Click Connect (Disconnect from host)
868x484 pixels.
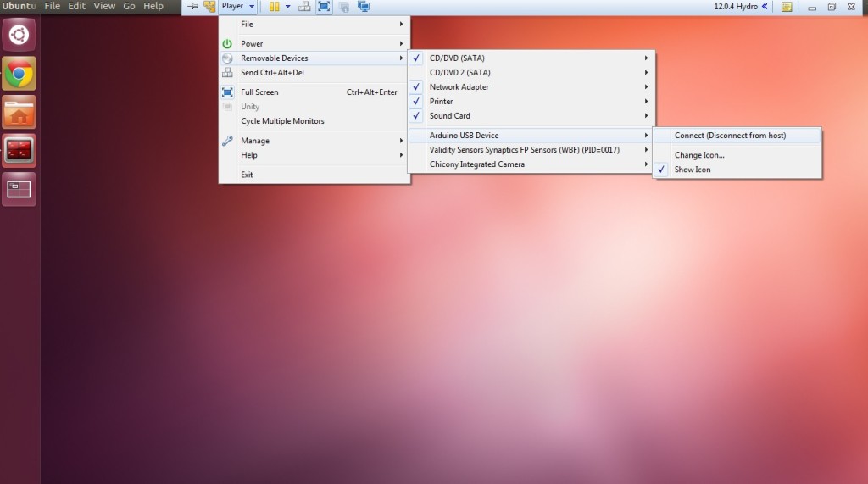(x=730, y=136)
